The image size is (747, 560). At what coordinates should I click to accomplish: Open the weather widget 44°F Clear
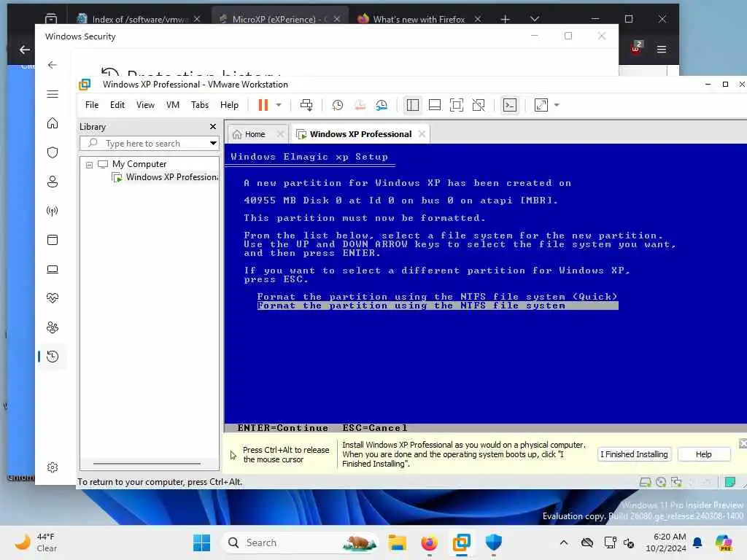(x=35, y=542)
